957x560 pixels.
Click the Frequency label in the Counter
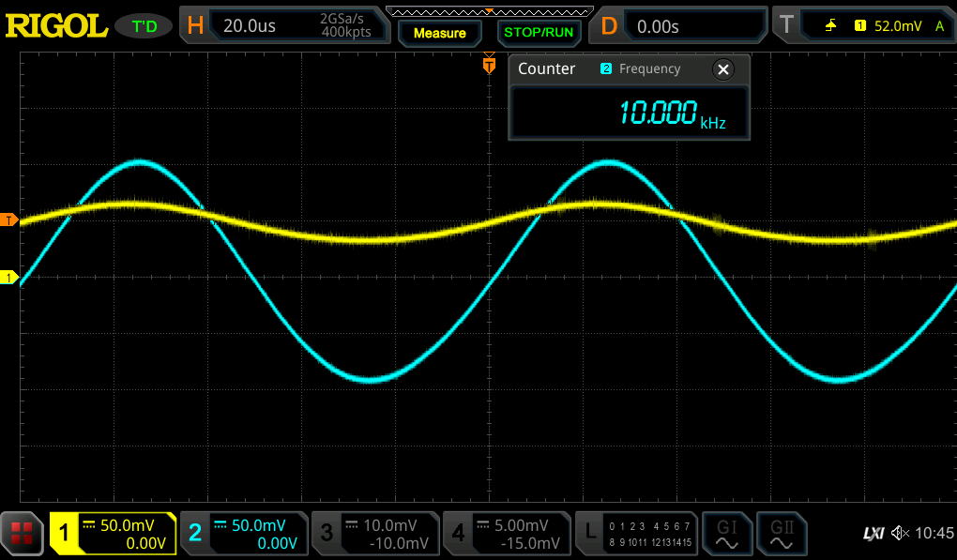649,68
